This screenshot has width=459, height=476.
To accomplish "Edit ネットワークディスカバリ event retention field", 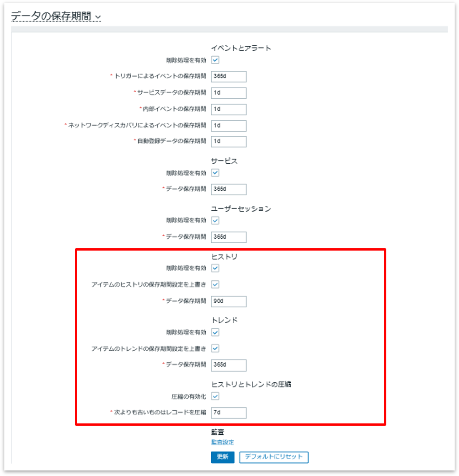I will (x=229, y=126).
